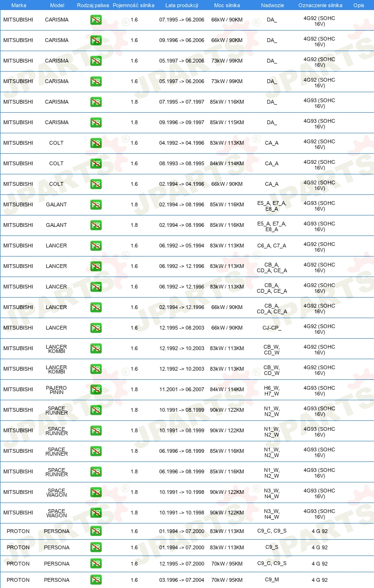
Task: Select the date cell 04.1992 -> 04.1996
Action: tap(182, 143)
